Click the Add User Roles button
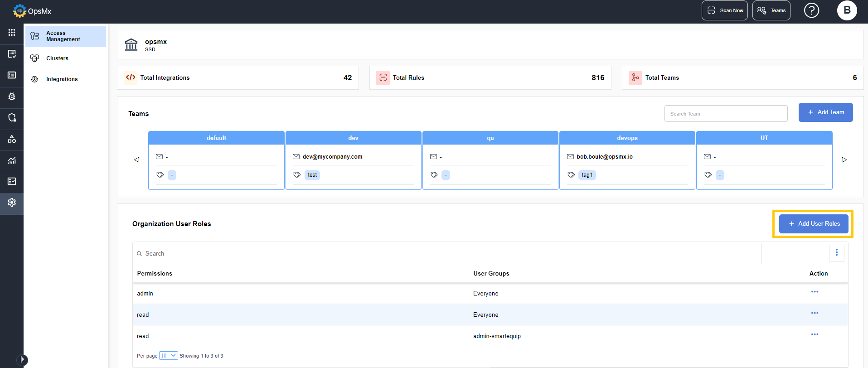The image size is (868, 368). (x=814, y=224)
